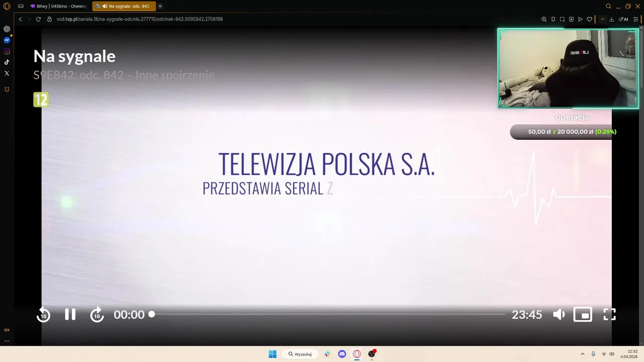
Task: Click the webcam overlay thumbnail
Action: (x=568, y=68)
